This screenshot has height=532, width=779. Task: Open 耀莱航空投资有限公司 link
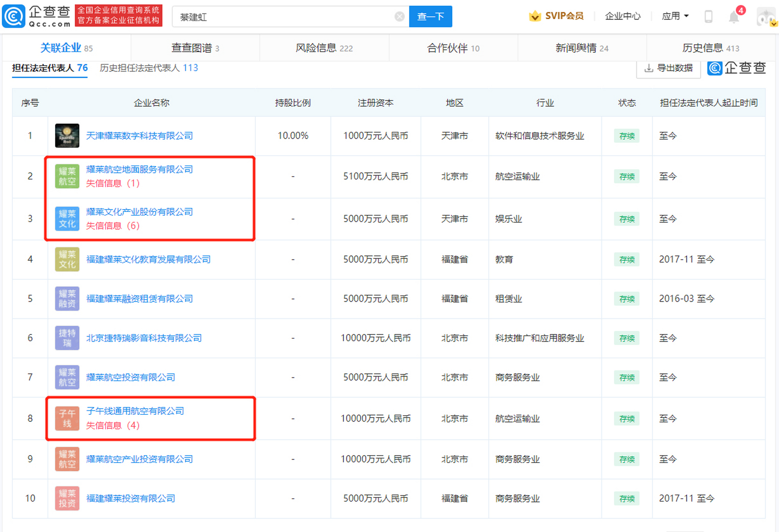click(131, 377)
